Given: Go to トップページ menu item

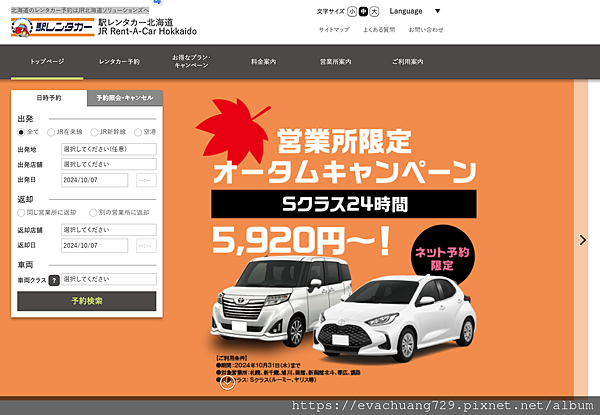Looking at the screenshot, I should (x=47, y=62).
